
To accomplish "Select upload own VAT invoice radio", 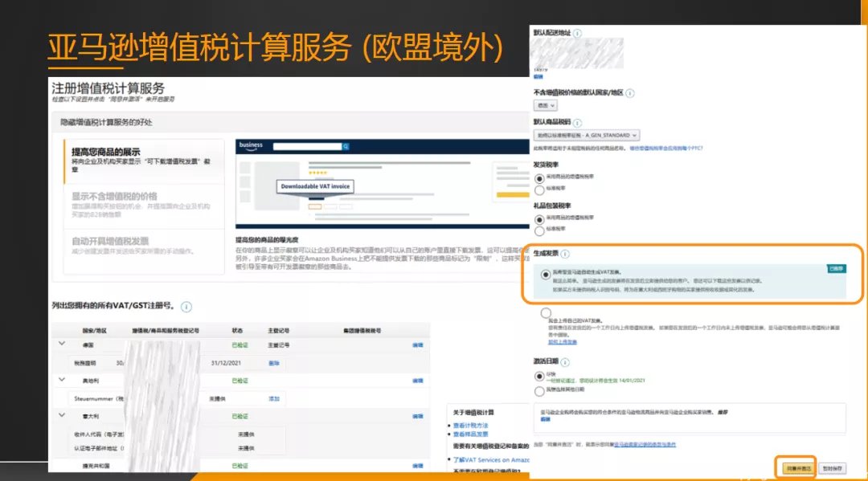I will click(x=546, y=313).
